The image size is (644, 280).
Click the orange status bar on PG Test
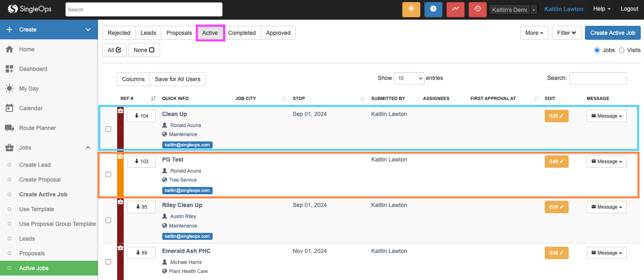click(x=120, y=176)
